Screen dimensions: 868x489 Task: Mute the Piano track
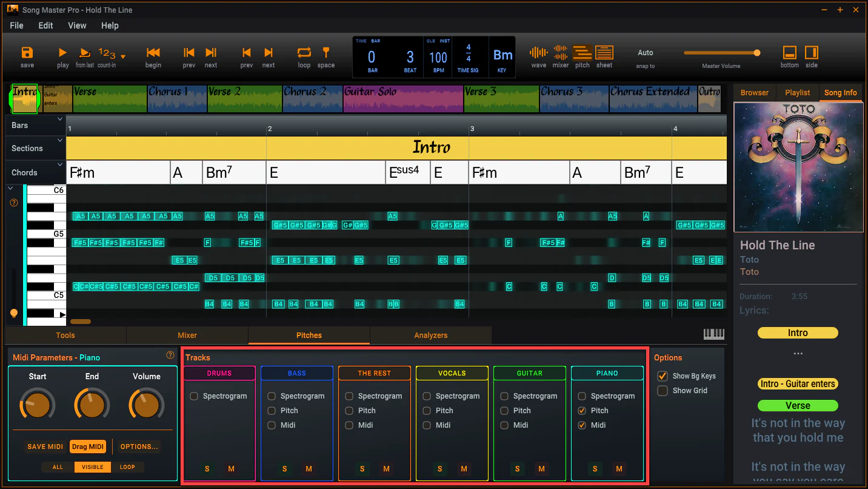(619, 468)
